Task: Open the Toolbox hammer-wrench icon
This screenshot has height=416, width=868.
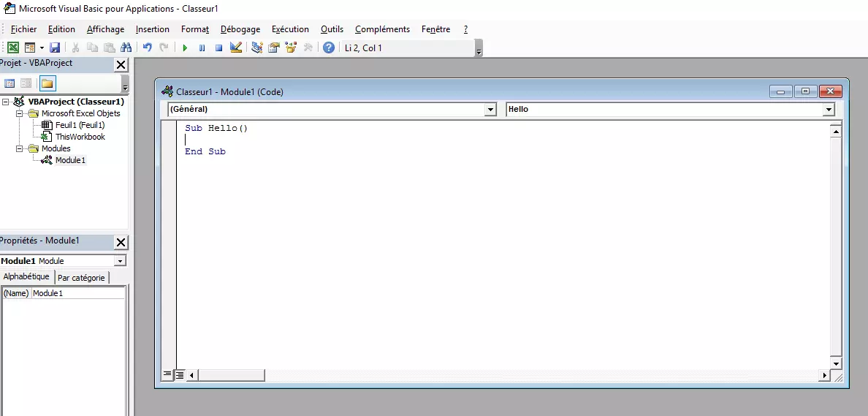Action: (x=308, y=48)
